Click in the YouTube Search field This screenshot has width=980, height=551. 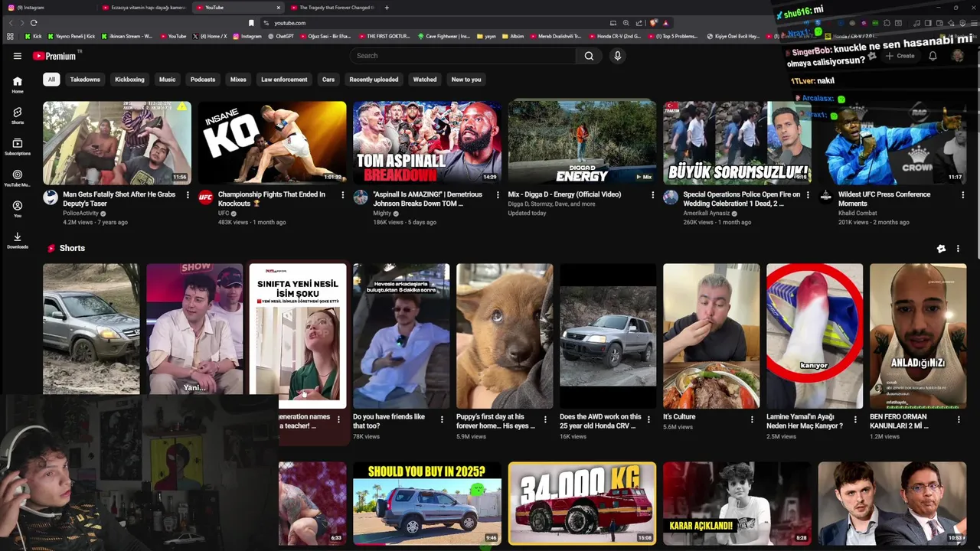463,55
